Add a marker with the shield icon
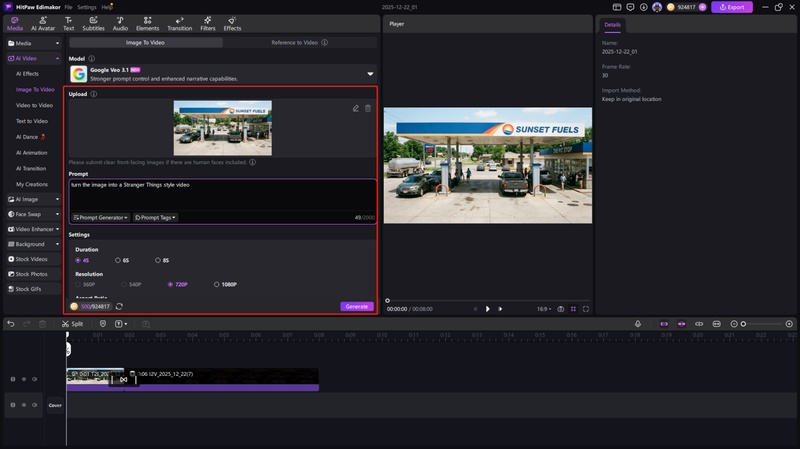Screen dimensions: 800x449 pos(103,323)
